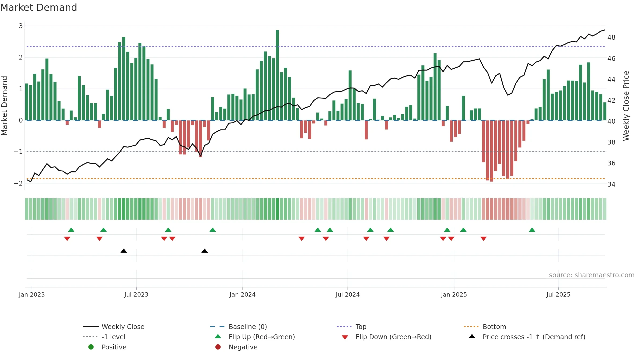Toggle the Negative legend entry
Viewport: 644px width, 362px height.
click(236, 347)
